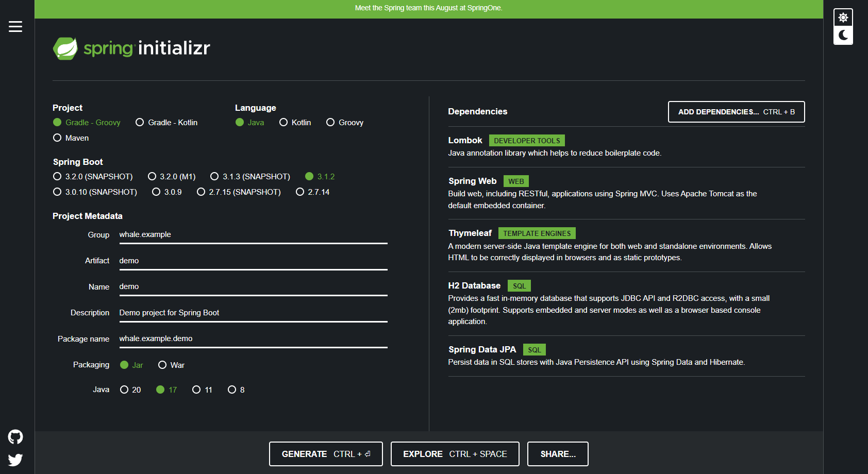
Task: Edit the Description input field
Action: 254,313
